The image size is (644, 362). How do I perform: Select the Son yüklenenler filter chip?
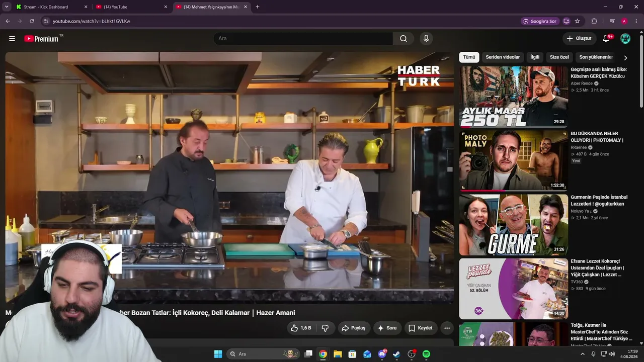click(x=596, y=57)
